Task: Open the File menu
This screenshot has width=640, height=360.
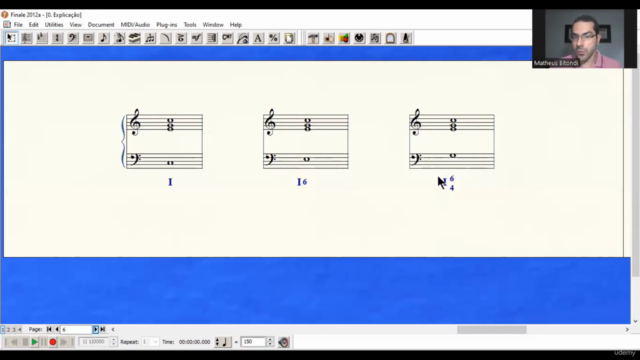Action: 18,24
